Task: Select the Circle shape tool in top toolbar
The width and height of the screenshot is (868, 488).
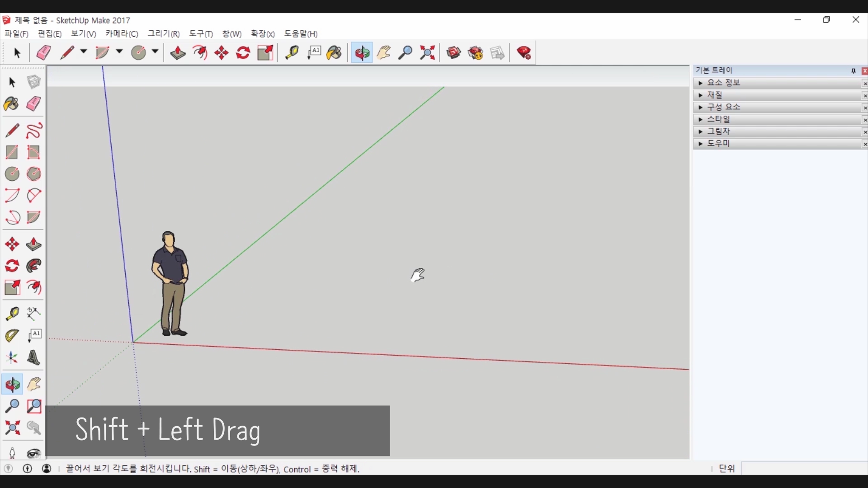Action: coord(138,53)
